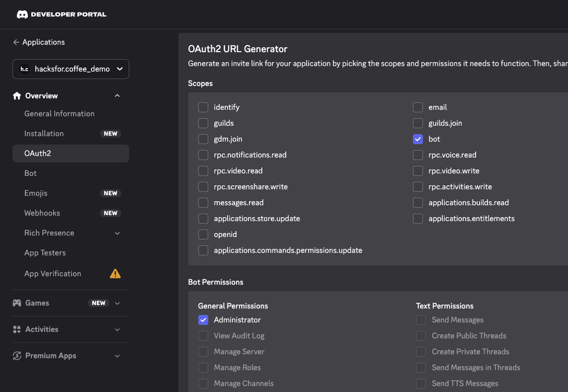The width and height of the screenshot is (568, 392).
Task: Click the Overview section label
Action: [x=41, y=96]
